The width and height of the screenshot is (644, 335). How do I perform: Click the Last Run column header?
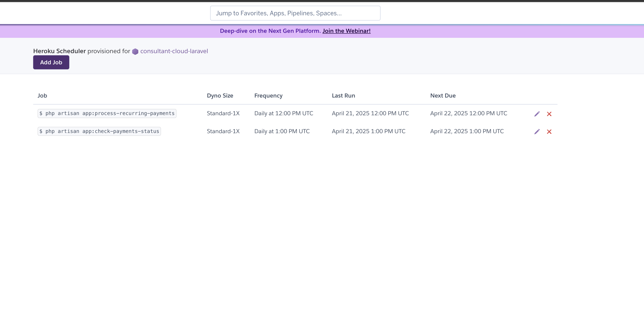click(343, 96)
